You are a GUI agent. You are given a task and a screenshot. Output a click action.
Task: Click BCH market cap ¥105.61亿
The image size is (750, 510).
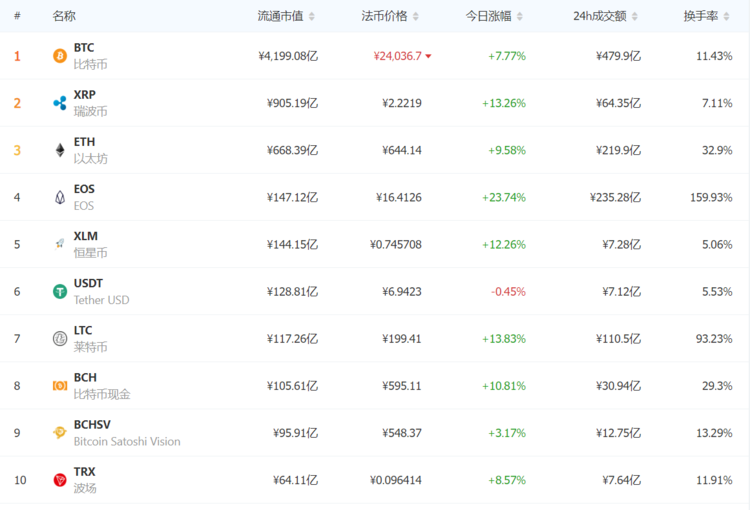292,386
